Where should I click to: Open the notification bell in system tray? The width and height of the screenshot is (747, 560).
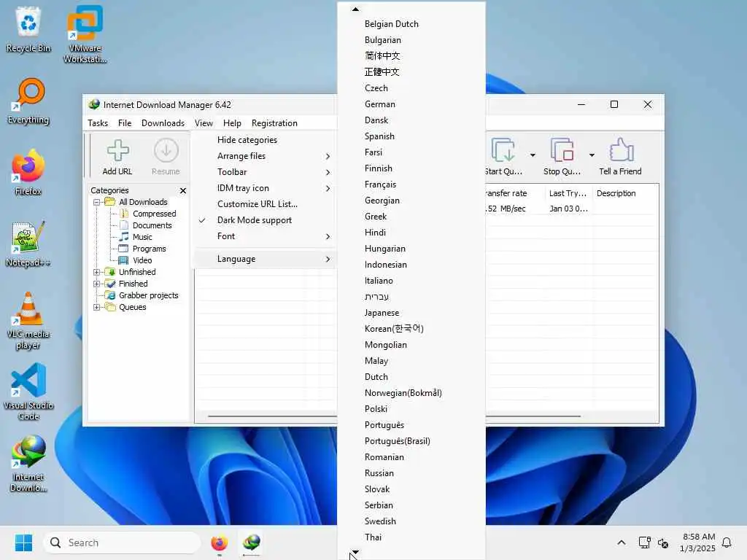727,542
